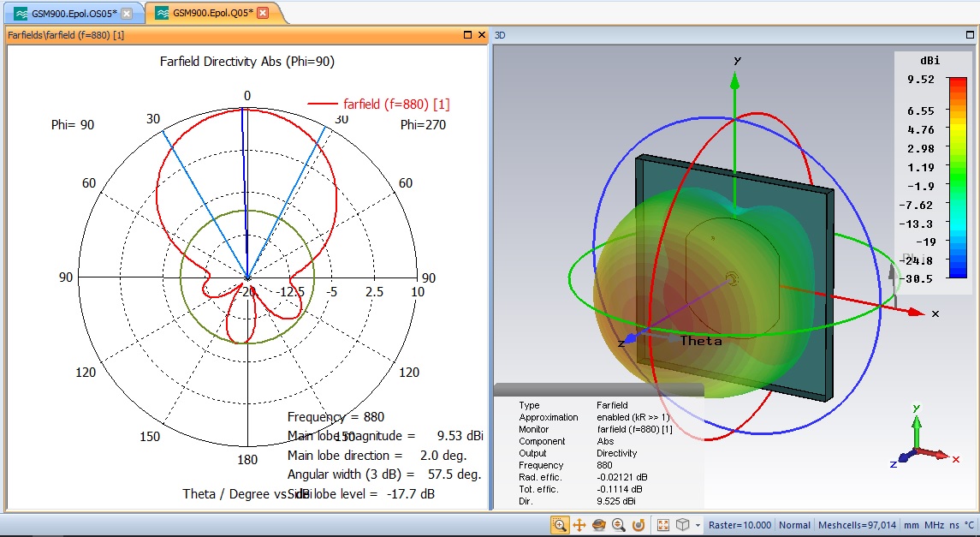980x537 pixels.
Task: Choose the Rotate view tool
Action: 599,525
